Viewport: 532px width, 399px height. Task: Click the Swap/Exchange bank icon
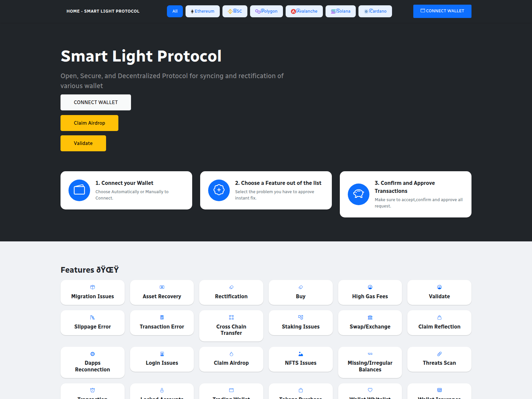click(370, 317)
